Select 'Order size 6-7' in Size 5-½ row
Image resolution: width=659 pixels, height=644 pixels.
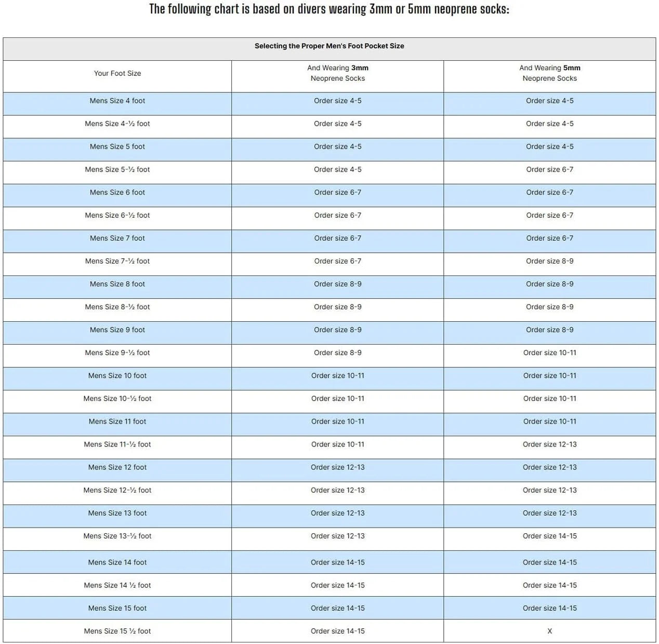[550, 169]
